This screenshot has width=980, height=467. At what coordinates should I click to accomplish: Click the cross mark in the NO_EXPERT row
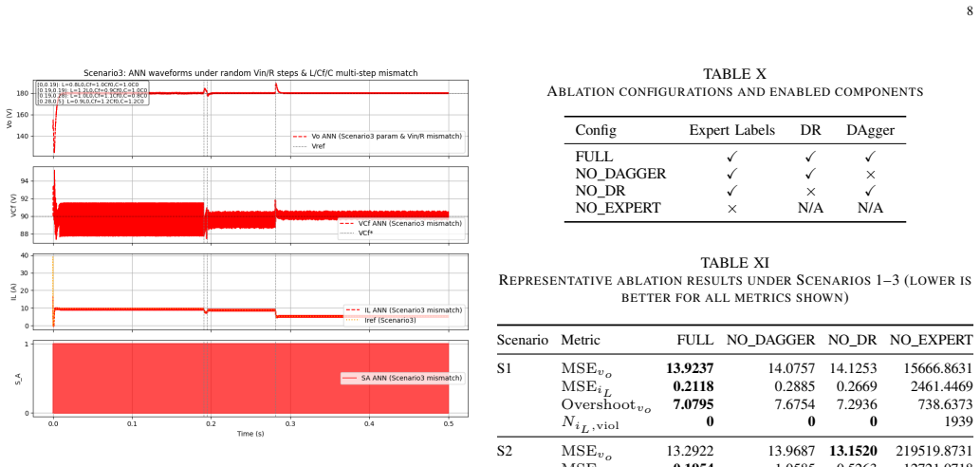[731, 208]
